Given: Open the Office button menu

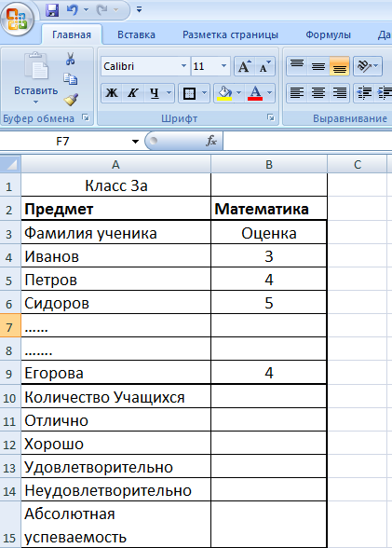Looking at the screenshot, I should coord(17,19).
